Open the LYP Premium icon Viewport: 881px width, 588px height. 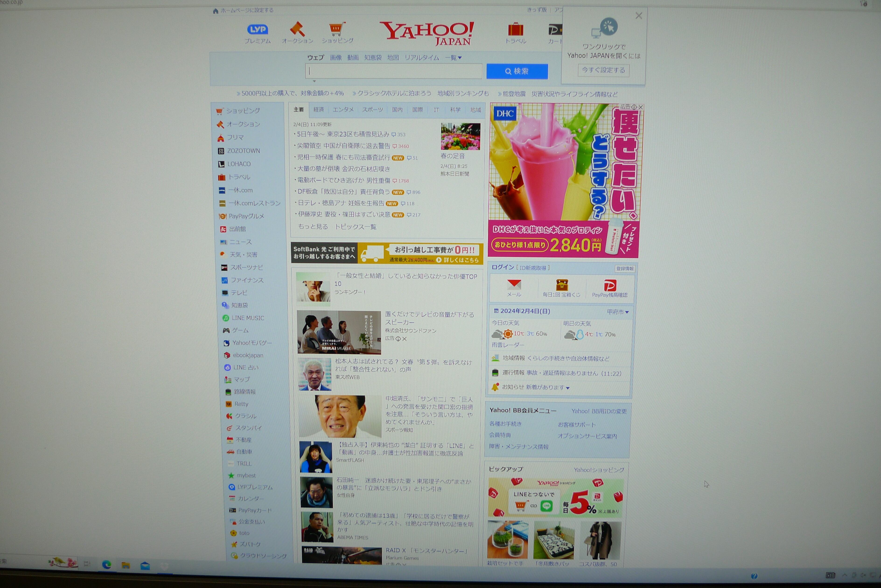click(x=258, y=30)
